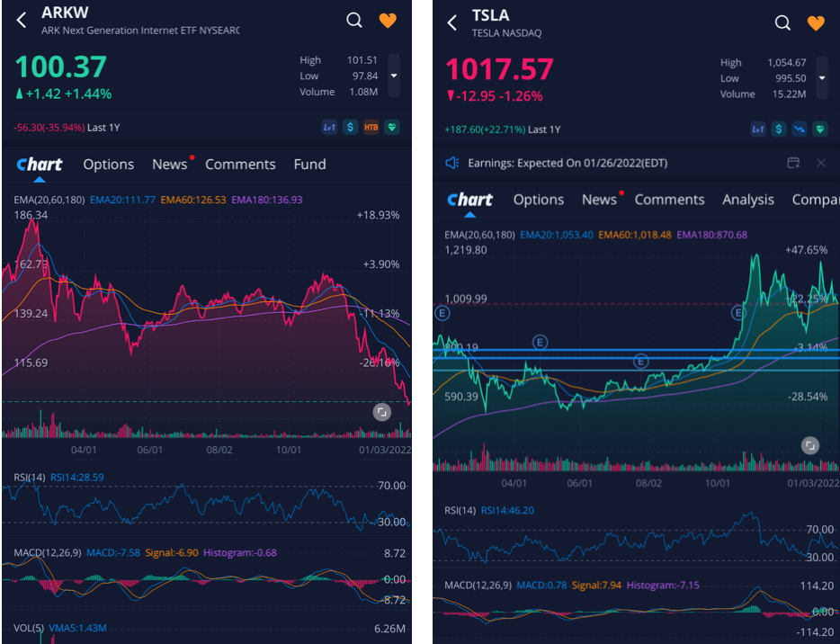This screenshot has width=840, height=644.
Task: Tap ARKW EMA180:136.93 value
Action: pos(267,200)
